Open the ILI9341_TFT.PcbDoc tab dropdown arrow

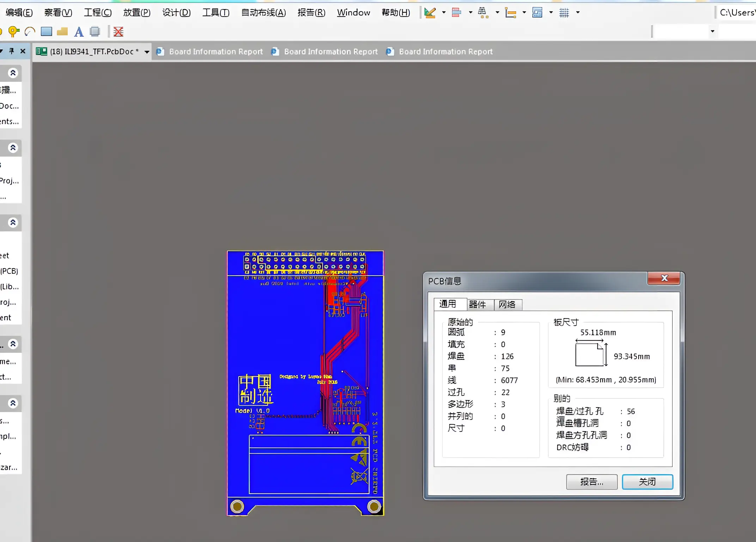point(147,52)
